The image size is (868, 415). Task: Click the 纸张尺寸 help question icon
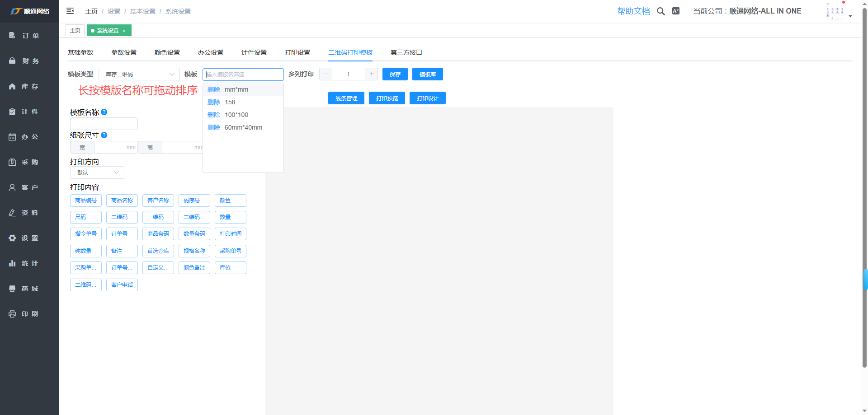(x=104, y=135)
